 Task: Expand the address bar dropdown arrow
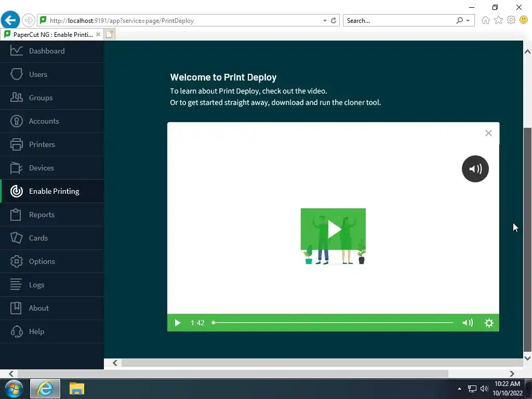coord(325,21)
